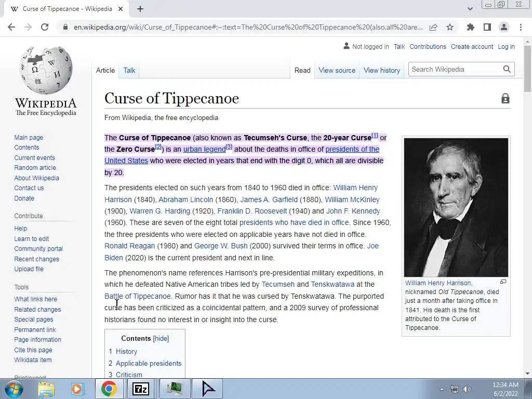Screen dimensions: 532x399
Task: Show hidden tray icons arrow
Action: point(442,389)
